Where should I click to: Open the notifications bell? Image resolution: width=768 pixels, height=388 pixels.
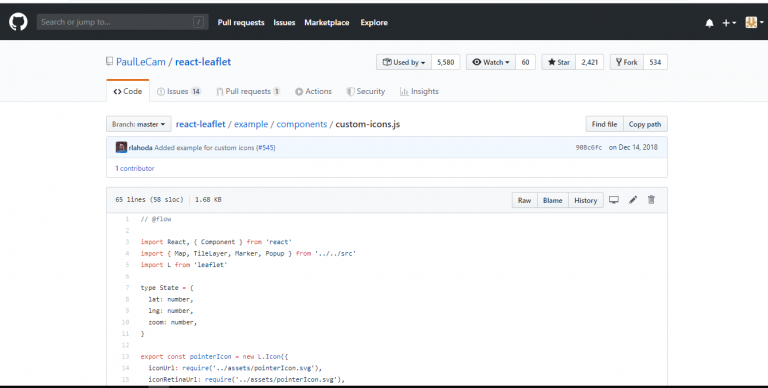pos(709,23)
